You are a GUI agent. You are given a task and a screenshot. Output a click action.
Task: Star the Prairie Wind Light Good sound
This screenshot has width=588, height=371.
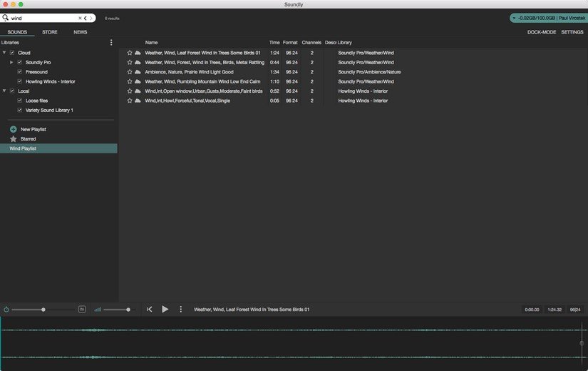[130, 72]
